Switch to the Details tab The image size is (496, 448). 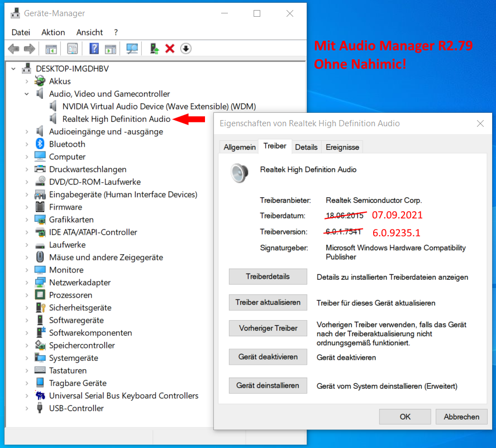[x=306, y=146]
